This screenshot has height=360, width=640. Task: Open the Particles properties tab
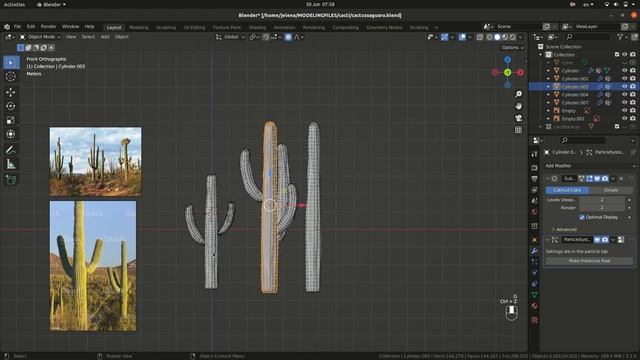point(534,262)
